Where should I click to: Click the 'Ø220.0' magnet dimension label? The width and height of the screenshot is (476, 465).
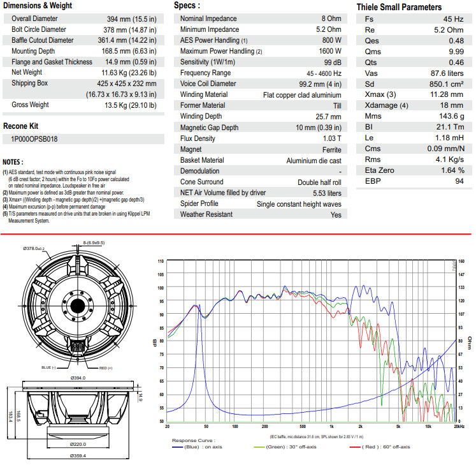click(x=78, y=445)
